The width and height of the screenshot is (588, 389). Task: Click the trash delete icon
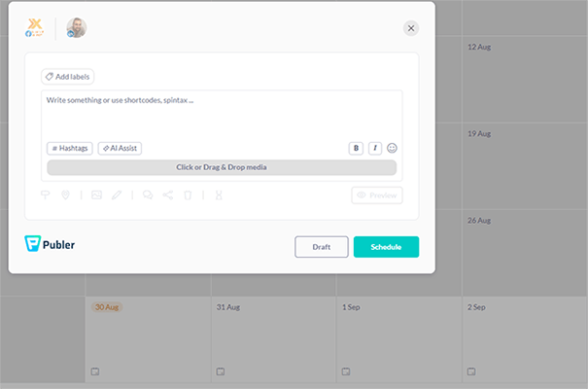189,195
